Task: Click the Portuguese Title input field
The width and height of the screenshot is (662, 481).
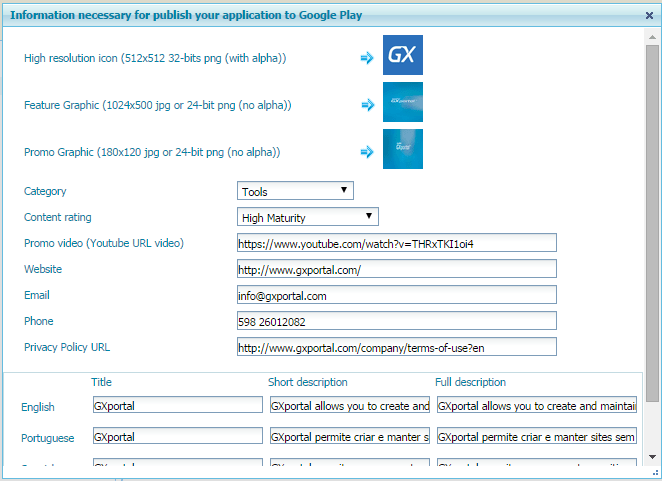Action: [177, 438]
